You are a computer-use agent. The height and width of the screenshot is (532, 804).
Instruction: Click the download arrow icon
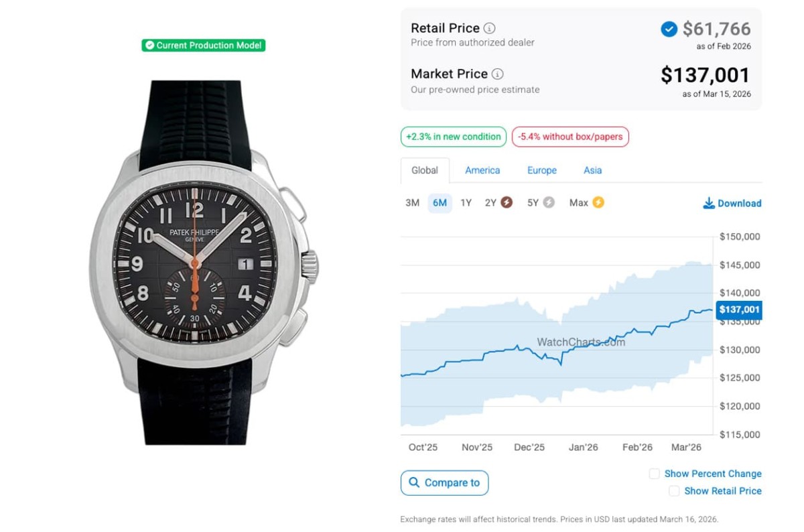(x=708, y=203)
